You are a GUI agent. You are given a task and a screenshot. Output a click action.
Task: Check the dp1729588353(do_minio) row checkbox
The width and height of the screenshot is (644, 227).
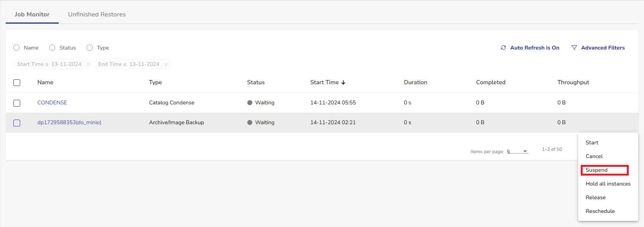[x=17, y=123]
